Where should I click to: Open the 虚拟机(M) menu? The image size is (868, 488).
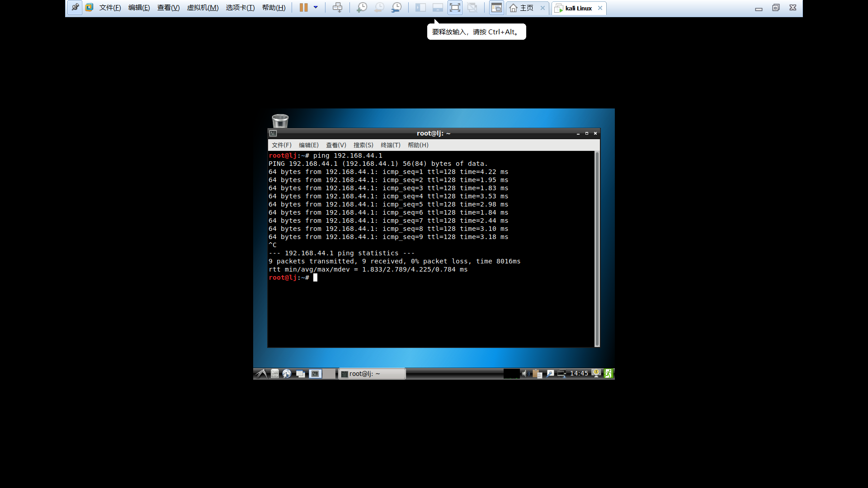203,8
